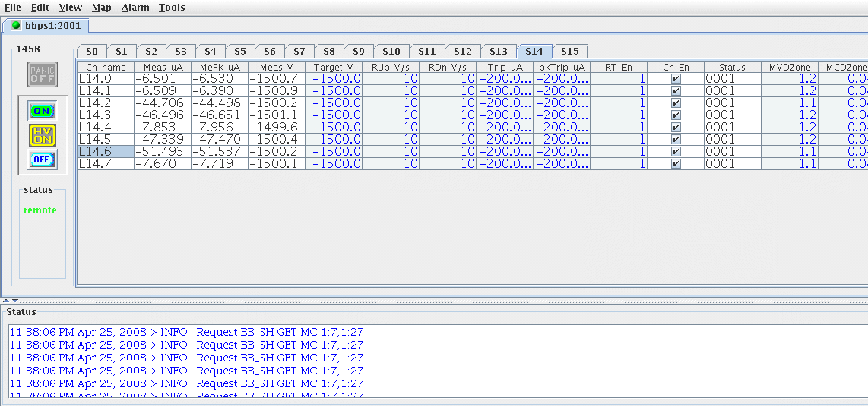This screenshot has width=868, height=407.
Task: Switch to slot tab S4
Action: click(x=211, y=51)
